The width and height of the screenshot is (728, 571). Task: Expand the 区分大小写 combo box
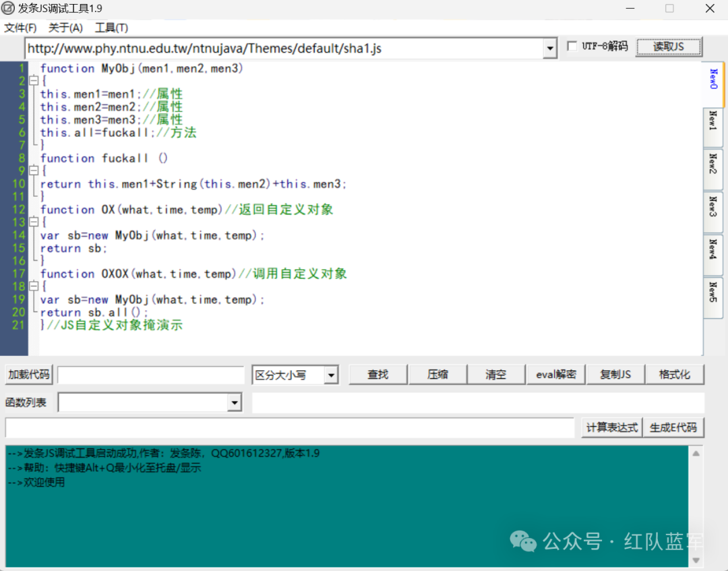(330, 375)
